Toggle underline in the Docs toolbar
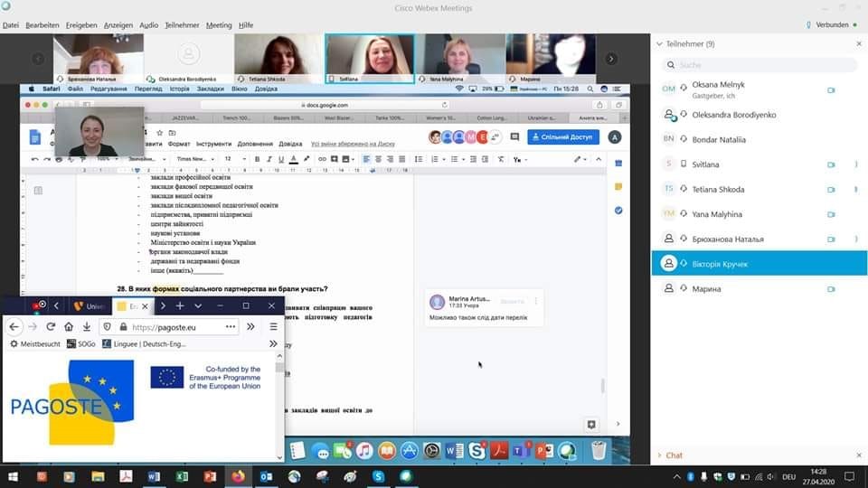Screen dimensions: 868x488 point(281,159)
